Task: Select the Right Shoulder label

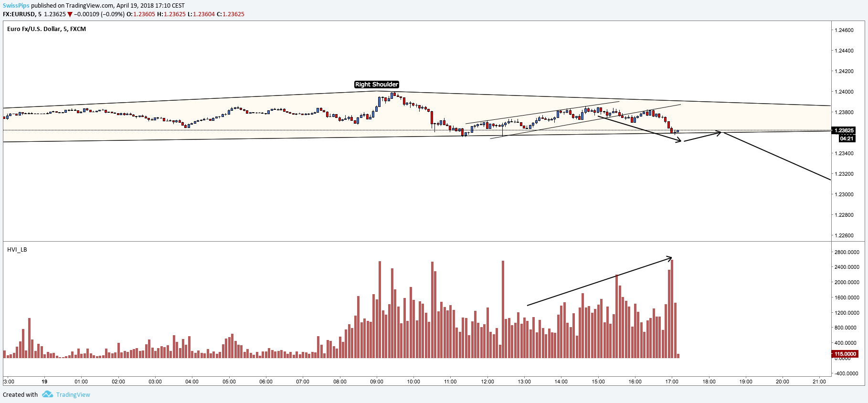Action: point(377,85)
